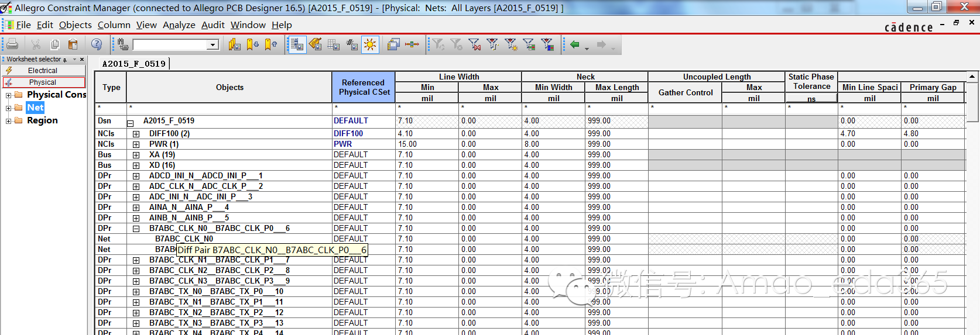Expand the PWR (1) net class
The height and width of the screenshot is (335, 980).
tap(136, 144)
